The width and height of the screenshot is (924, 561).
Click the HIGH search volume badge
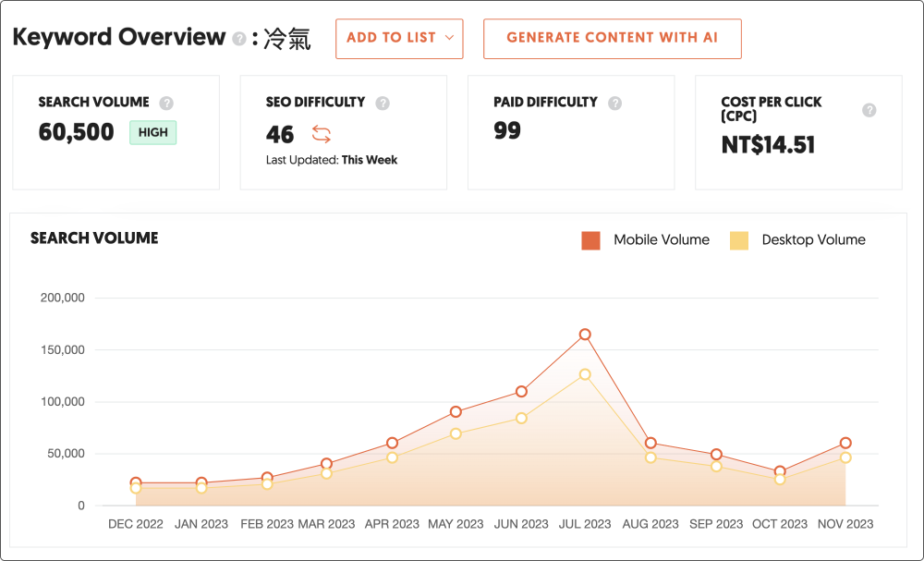pyautogui.click(x=152, y=132)
